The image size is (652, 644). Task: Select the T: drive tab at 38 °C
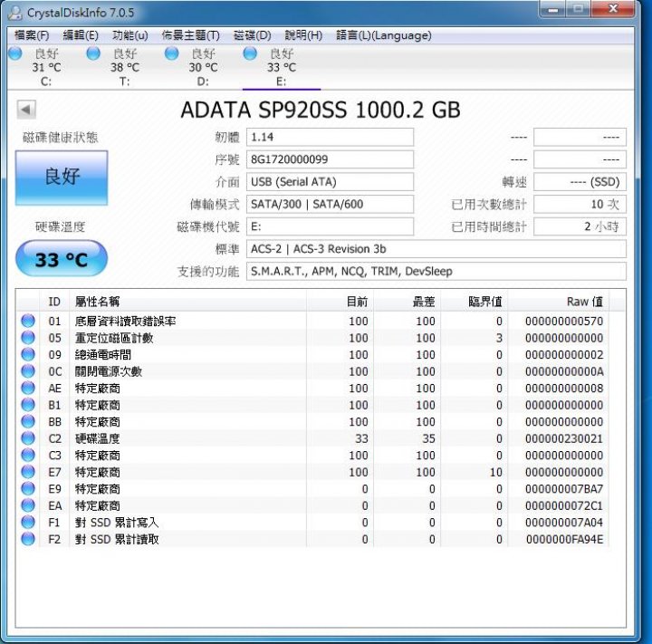click(x=125, y=67)
